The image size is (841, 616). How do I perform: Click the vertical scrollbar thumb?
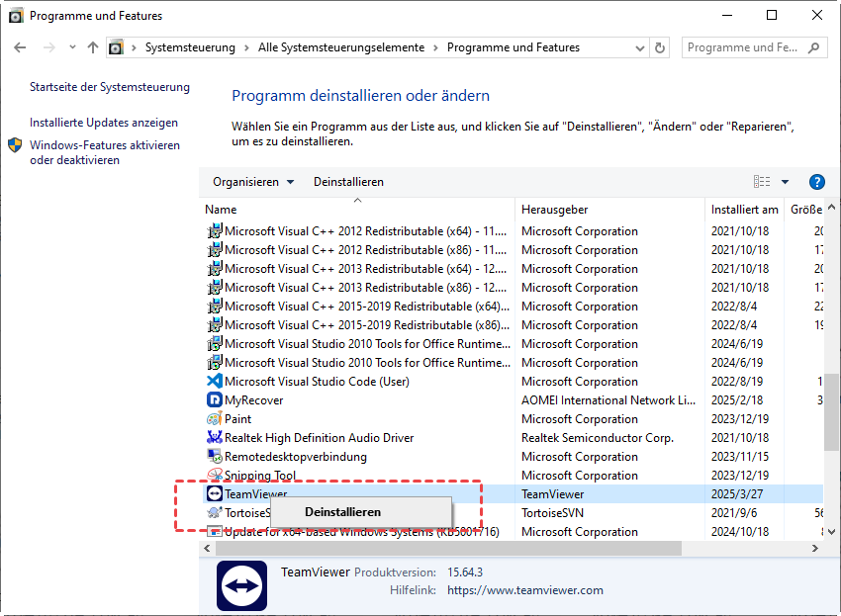831,412
